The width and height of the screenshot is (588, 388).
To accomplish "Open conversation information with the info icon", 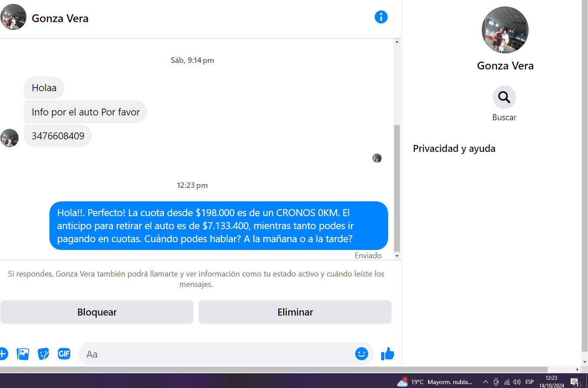I will [x=381, y=17].
